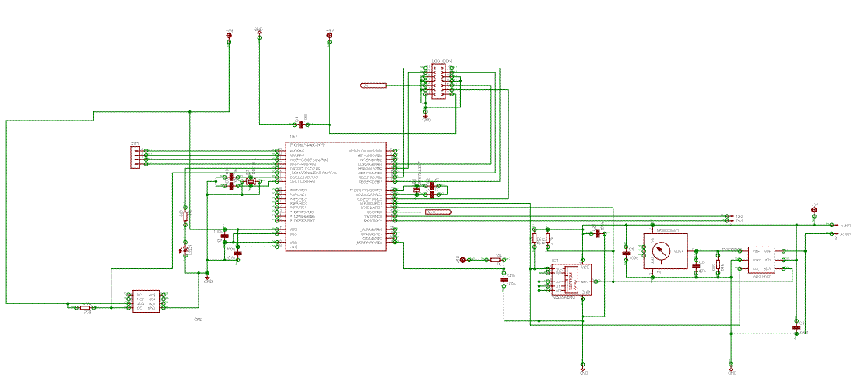Screen dimensions: 868x392
Task: Select capacitor C4 near the JUM1 wire
Action: (796, 327)
